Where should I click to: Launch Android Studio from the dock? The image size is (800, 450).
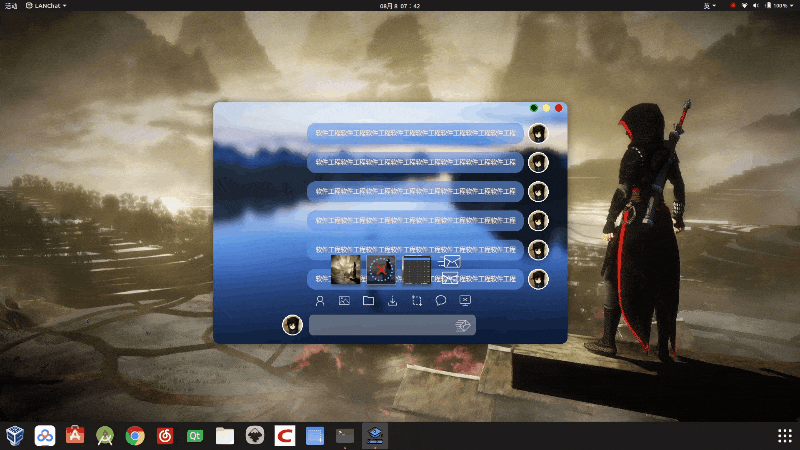click(x=105, y=436)
